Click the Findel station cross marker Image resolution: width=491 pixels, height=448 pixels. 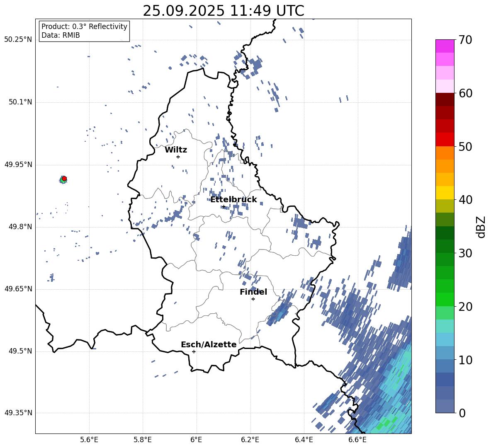[x=253, y=299]
